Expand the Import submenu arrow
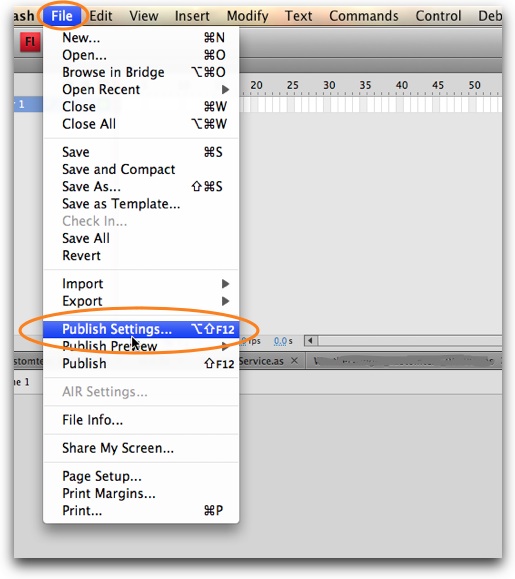The image size is (515, 579). [225, 284]
